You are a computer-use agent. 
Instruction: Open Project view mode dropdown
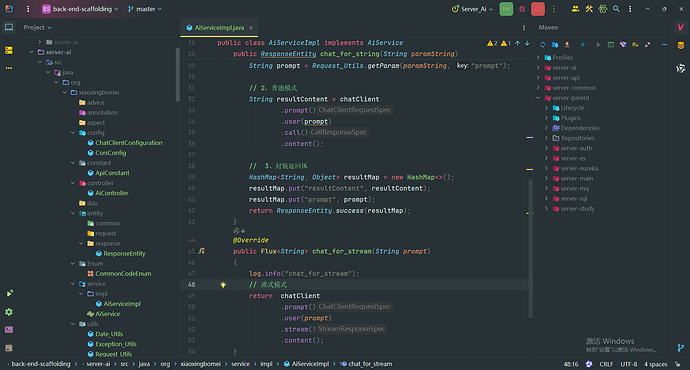click(37, 27)
